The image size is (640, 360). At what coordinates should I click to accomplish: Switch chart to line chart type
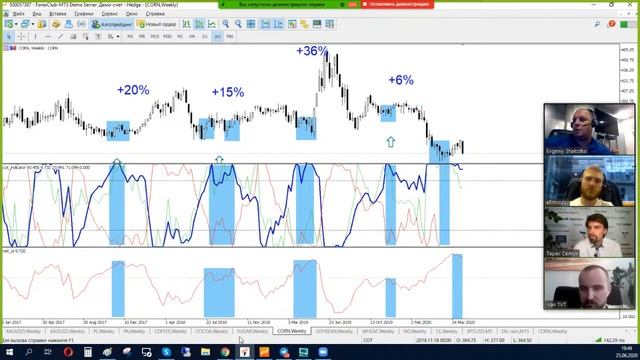pyautogui.click(x=212, y=24)
